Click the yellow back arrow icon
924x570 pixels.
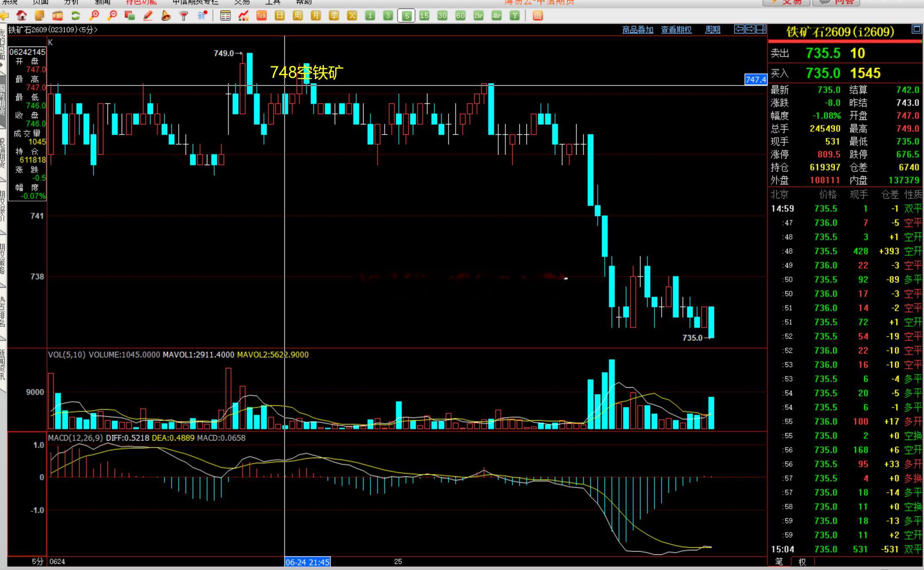coord(4,16)
